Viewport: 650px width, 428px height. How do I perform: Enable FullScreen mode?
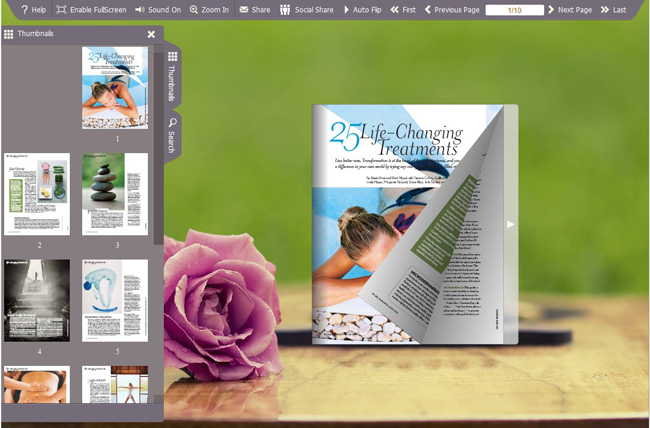(92, 10)
